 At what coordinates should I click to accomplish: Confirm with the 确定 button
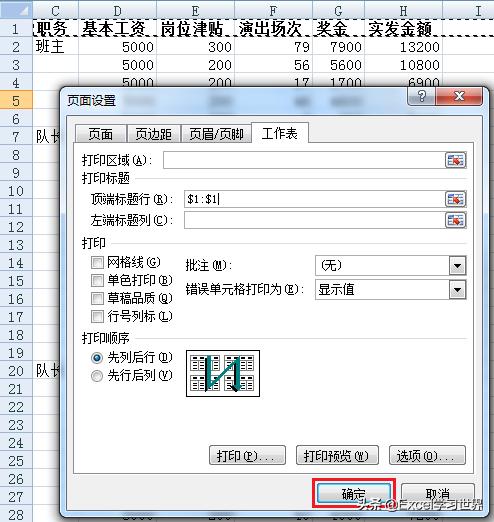tap(354, 494)
